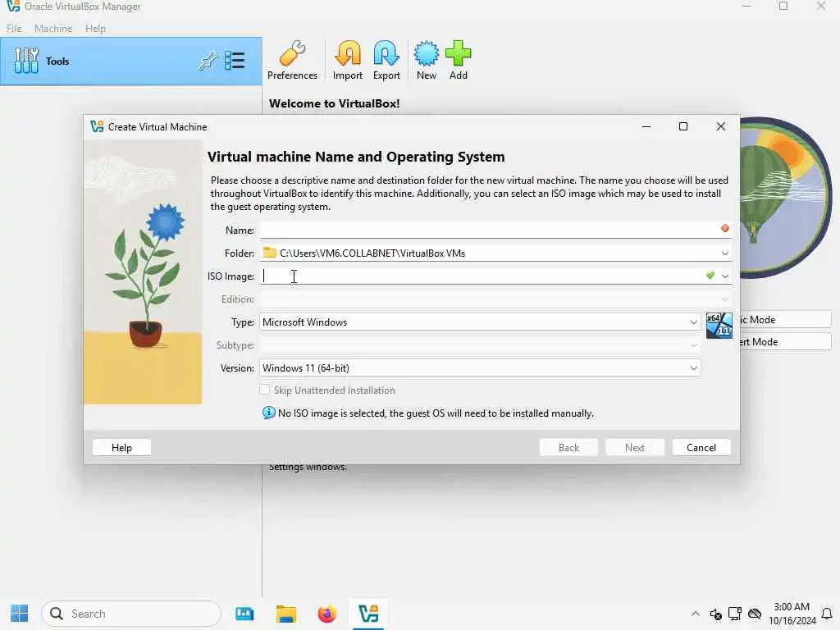Expand the ISO Image dropdown arrow
The image size is (840, 630).
pyautogui.click(x=725, y=276)
